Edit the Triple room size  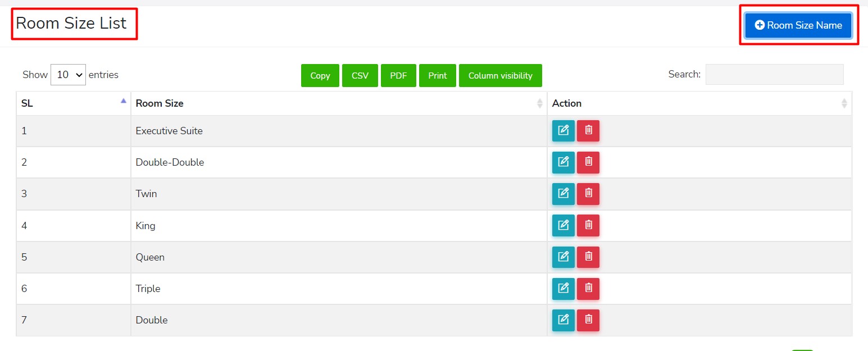click(x=563, y=289)
